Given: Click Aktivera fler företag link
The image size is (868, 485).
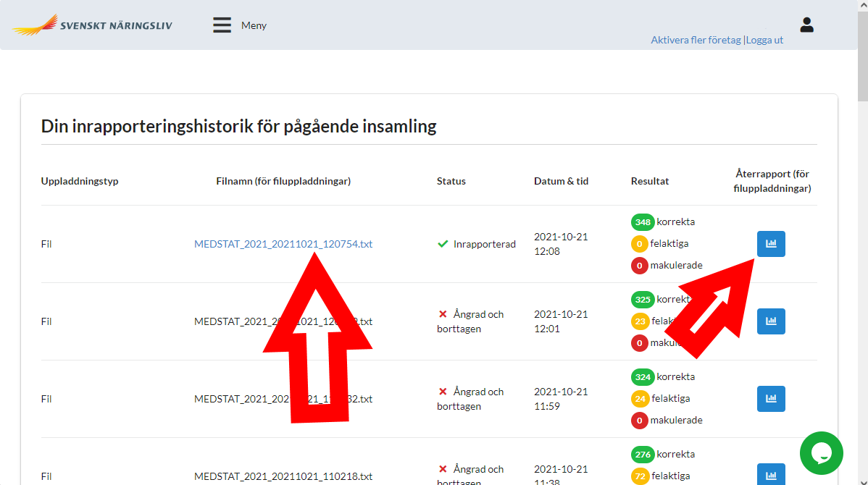Looking at the screenshot, I should coord(696,41).
